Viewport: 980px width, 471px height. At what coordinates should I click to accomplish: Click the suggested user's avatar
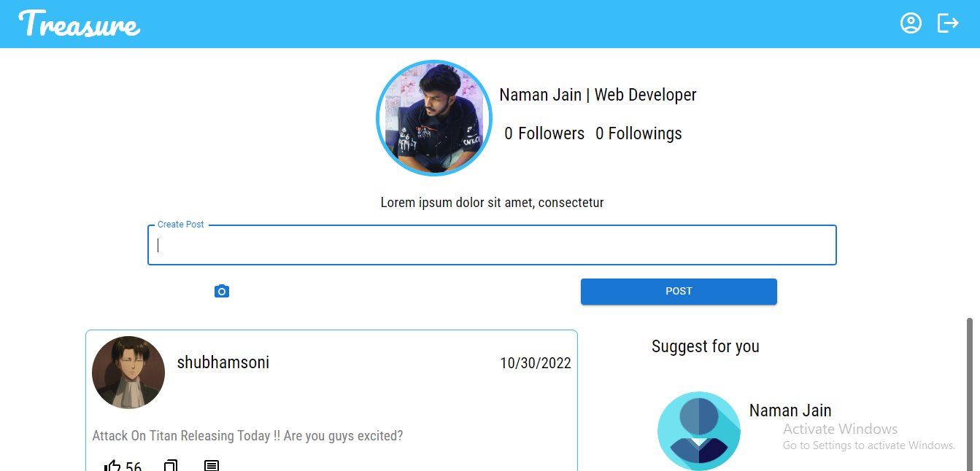699,431
